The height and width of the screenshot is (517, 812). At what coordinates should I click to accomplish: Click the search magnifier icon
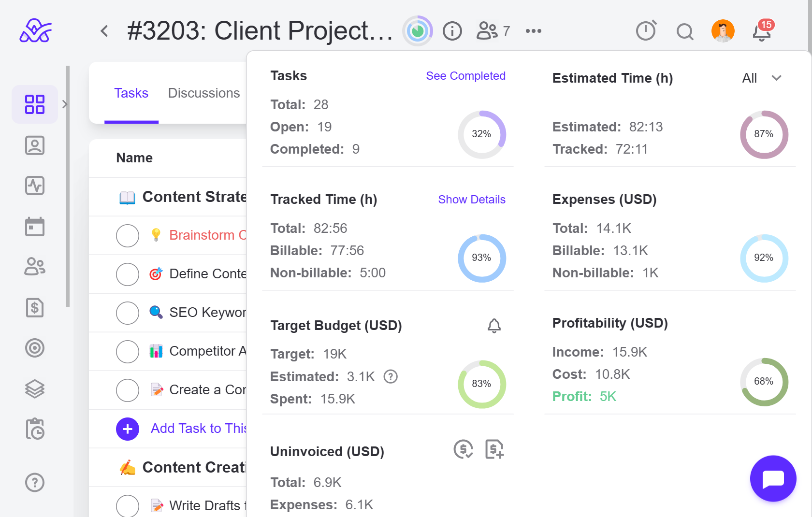click(684, 32)
